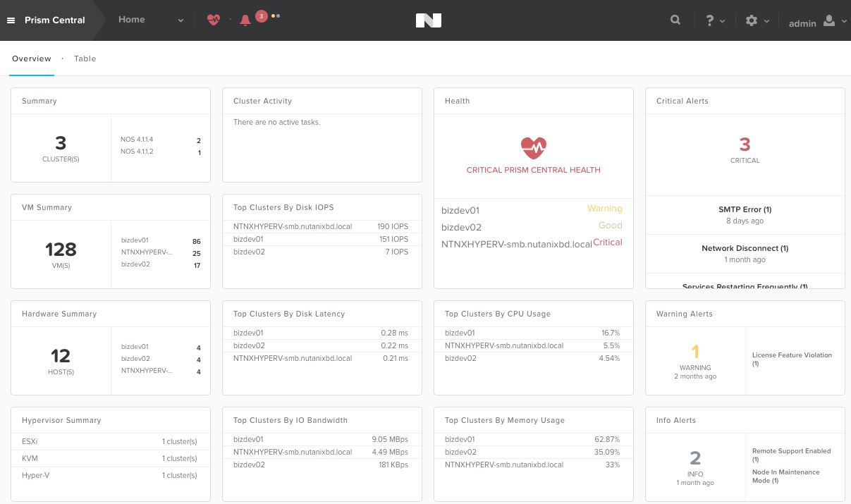Select bizdev01 in VM Summary
The height and width of the screenshot is (504, 851).
click(161, 240)
